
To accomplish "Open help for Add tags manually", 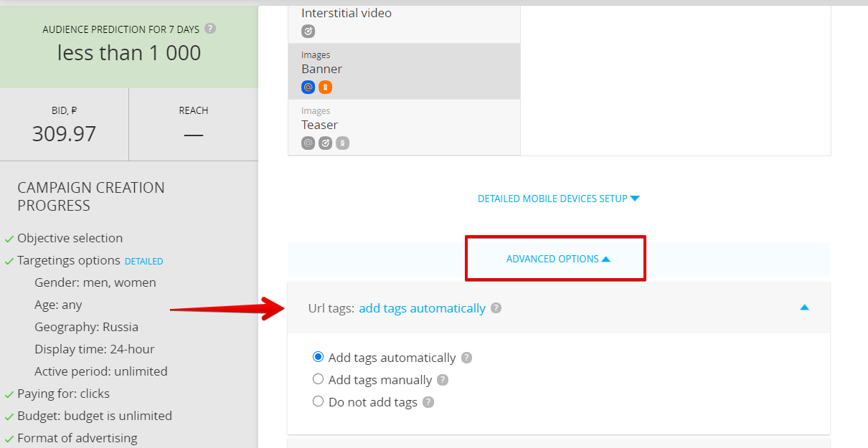I will [x=443, y=380].
